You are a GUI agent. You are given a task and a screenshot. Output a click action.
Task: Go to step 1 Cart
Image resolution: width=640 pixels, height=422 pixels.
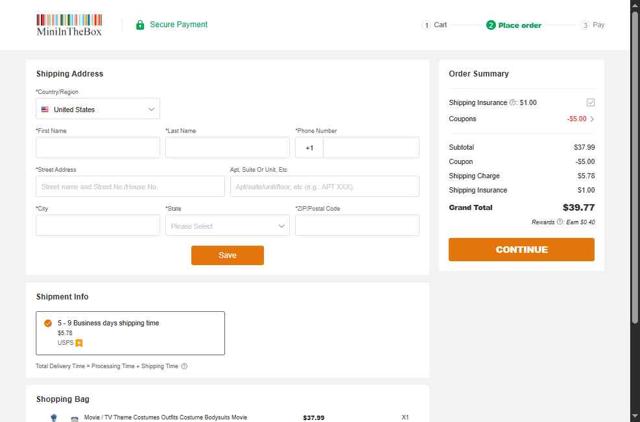click(435, 25)
